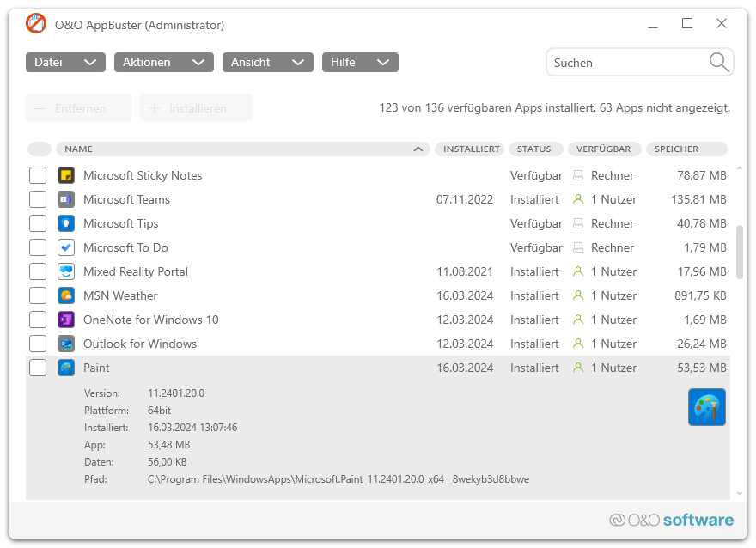
Task: Check the MSN Weather checkbox
Action: (38, 295)
